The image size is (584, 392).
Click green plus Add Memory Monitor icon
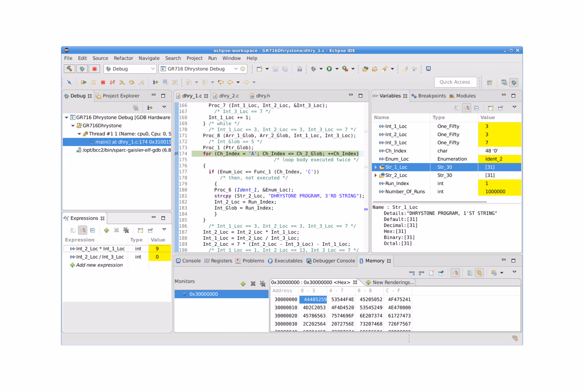coord(243,284)
